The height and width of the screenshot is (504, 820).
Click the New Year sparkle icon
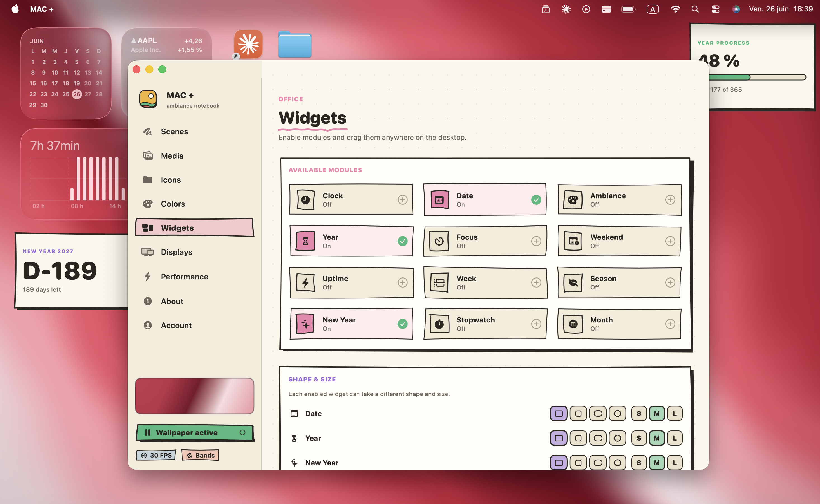(305, 324)
